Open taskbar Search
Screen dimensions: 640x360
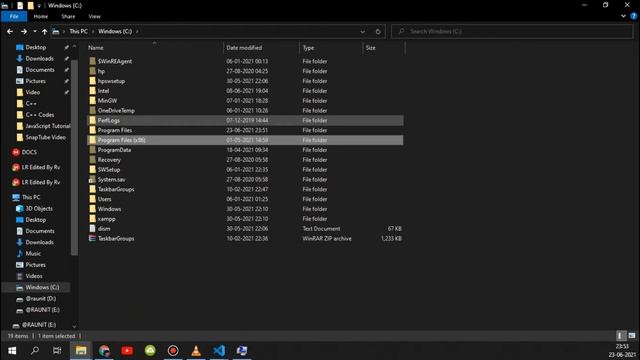[35, 351]
